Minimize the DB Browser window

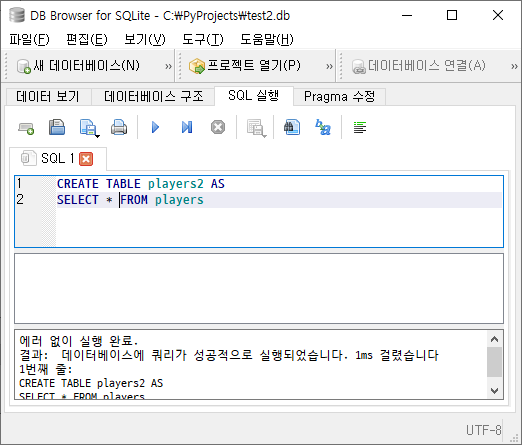tap(407, 15)
